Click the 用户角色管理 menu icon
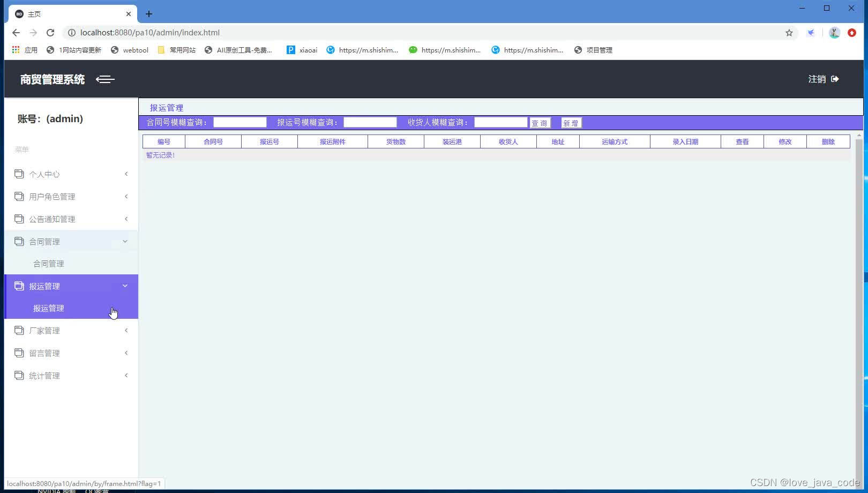Viewport: 868px width, 493px height. [x=19, y=196]
